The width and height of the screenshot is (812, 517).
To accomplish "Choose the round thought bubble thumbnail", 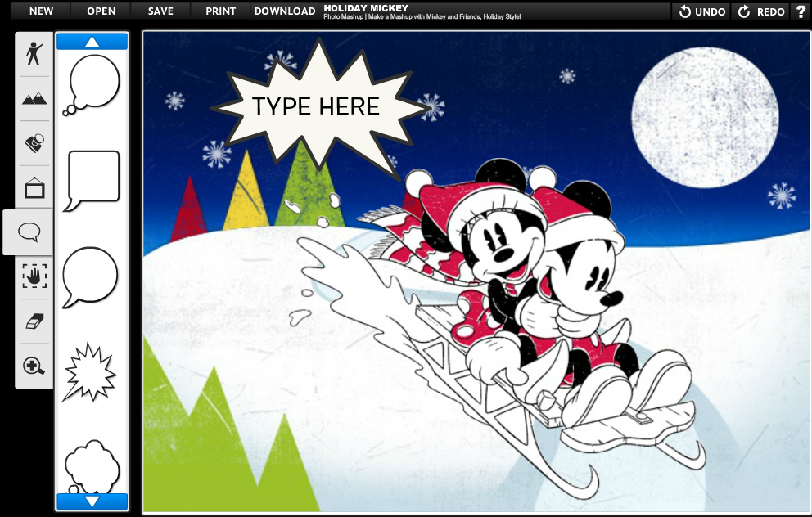I will (x=92, y=85).
